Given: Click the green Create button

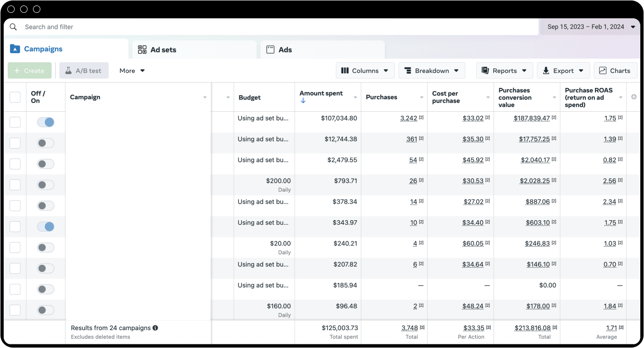Looking at the screenshot, I should point(30,71).
